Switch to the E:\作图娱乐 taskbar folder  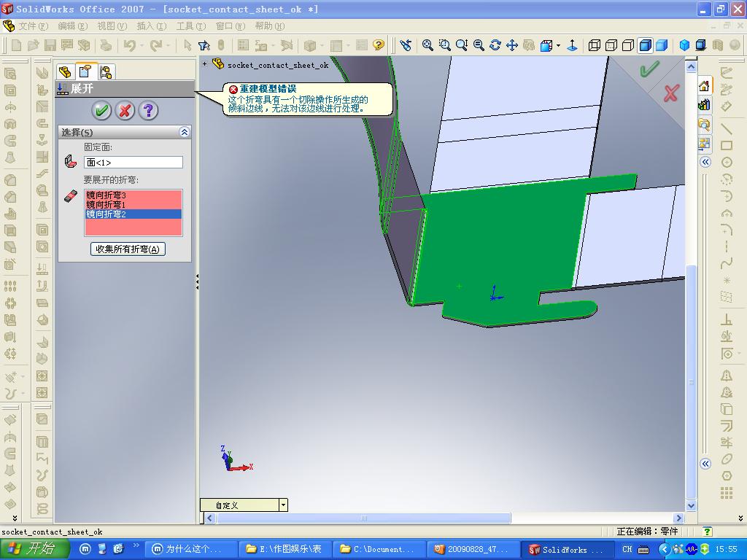pyautogui.click(x=285, y=550)
